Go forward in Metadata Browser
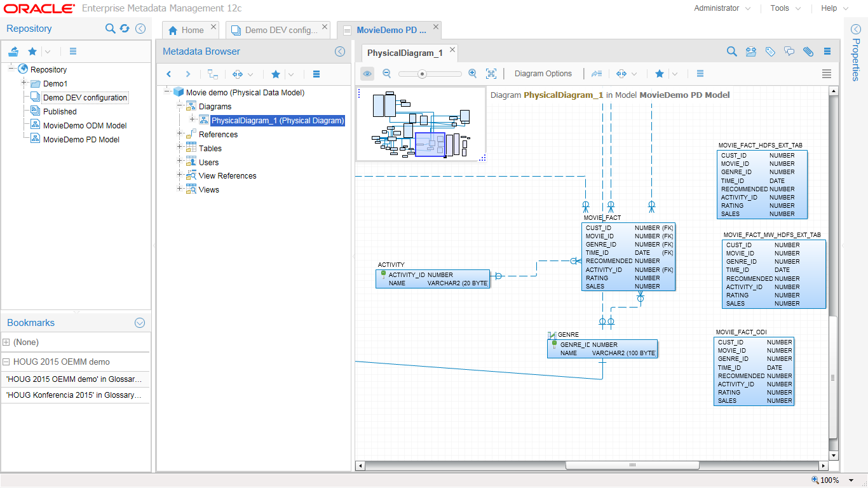This screenshot has width=868, height=488. pyautogui.click(x=188, y=74)
